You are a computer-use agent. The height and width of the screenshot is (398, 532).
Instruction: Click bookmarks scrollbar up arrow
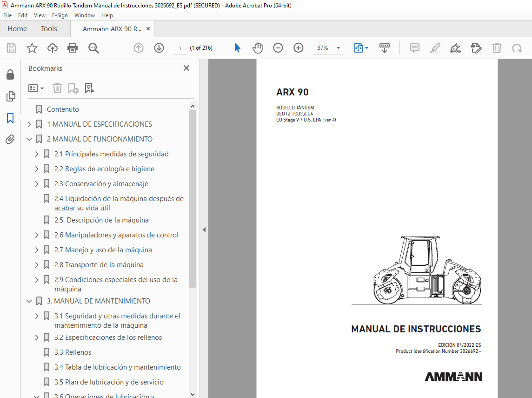[193, 106]
